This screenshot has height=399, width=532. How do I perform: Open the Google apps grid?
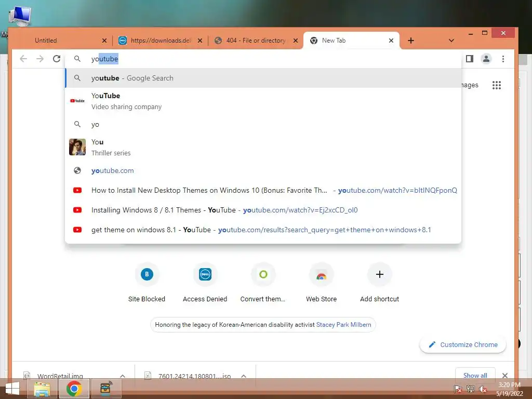point(497,85)
